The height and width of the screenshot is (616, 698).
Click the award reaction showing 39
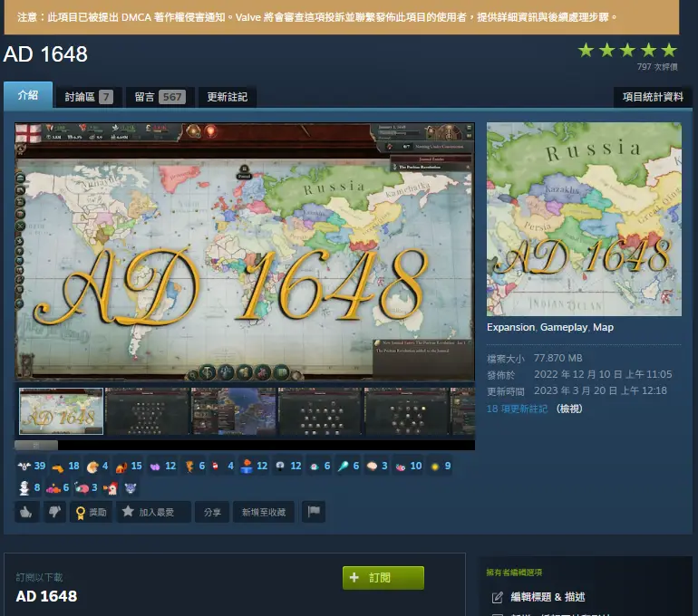[x=31, y=466]
